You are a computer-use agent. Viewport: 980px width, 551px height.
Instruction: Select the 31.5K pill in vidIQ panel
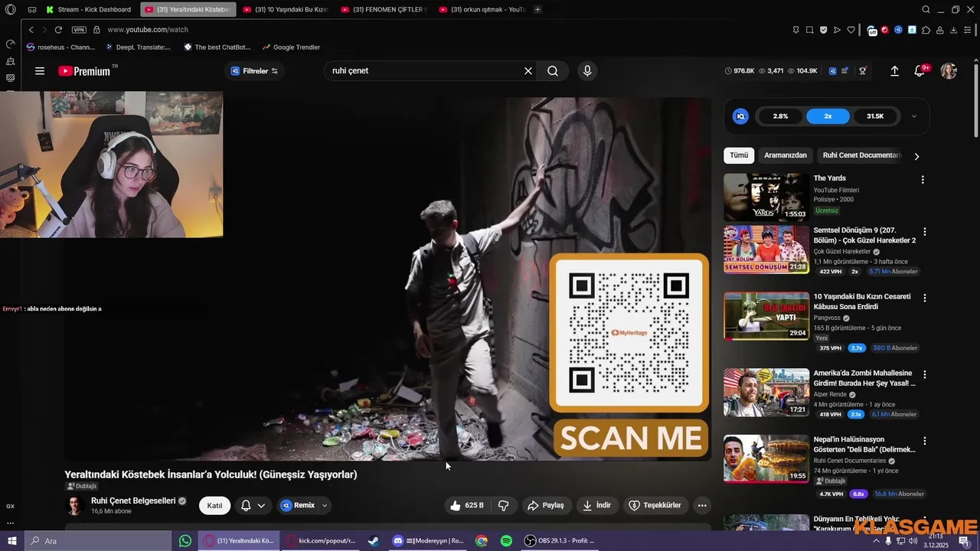[875, 116]
